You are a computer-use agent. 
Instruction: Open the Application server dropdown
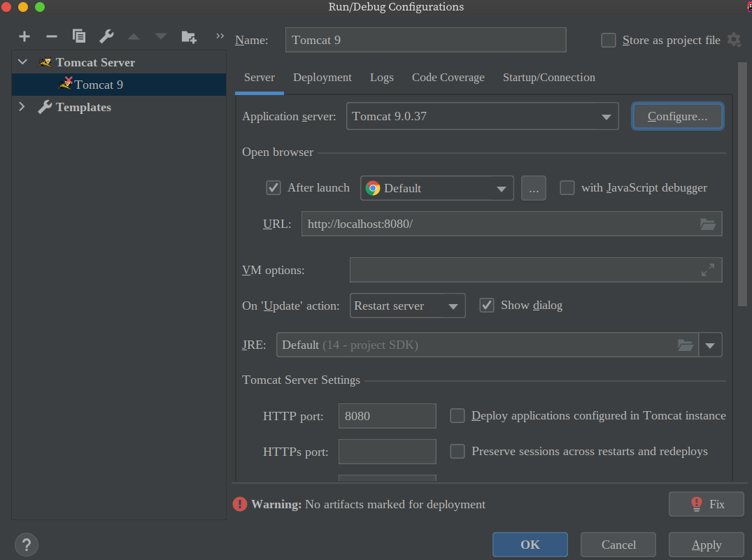[x=483, y=116]
